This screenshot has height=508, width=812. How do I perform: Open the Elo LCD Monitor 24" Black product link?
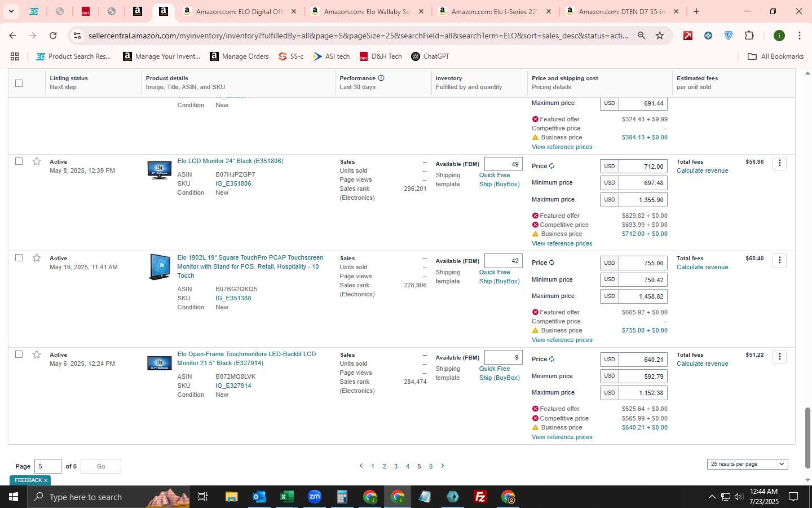pyautogui.click(x=230, y=161)
